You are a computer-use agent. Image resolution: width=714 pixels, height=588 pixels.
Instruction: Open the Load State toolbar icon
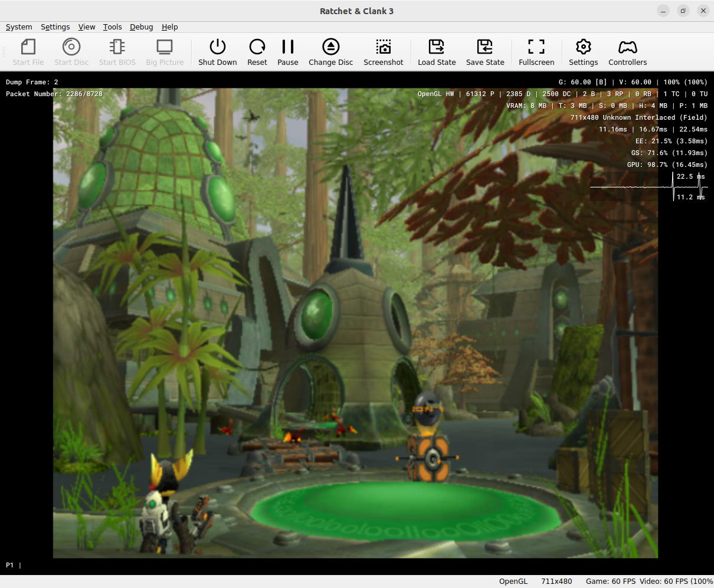pyautogui.click(x=437, y=47)
